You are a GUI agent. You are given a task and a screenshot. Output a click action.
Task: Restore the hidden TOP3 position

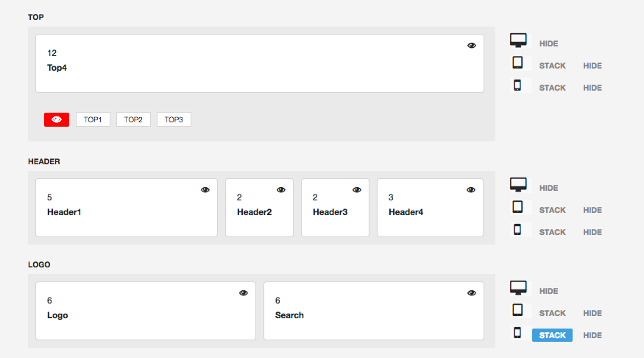coord(174,119)
